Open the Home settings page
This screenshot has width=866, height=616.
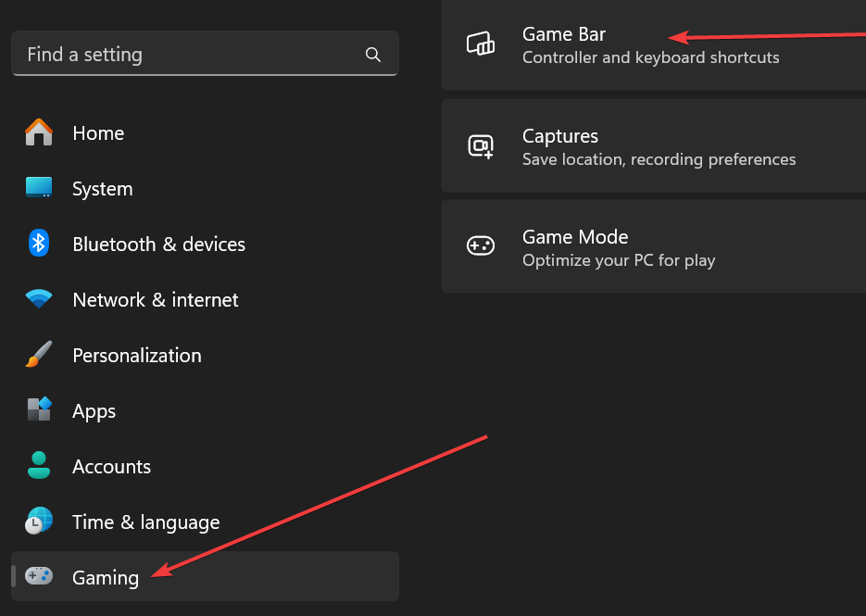[x=205, y=133]
